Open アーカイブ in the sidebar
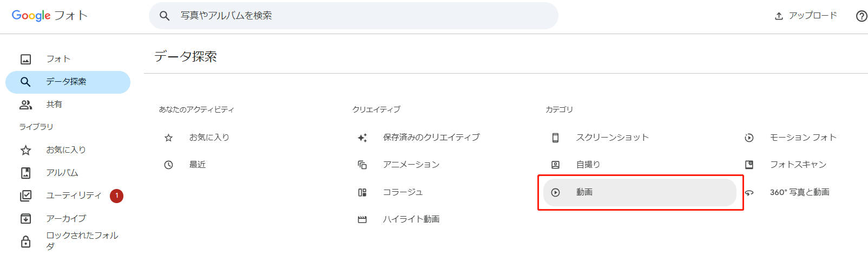 [65, 218]
